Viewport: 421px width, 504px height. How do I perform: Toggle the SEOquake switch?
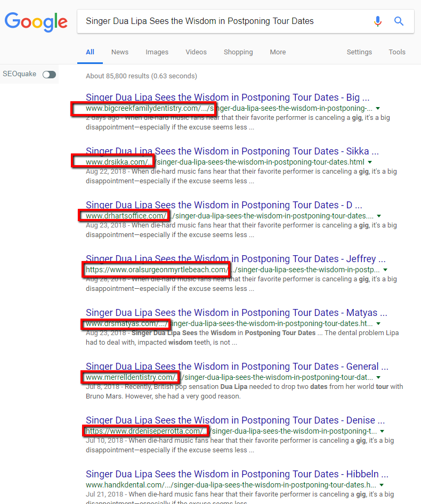click(x=49, y=75)
